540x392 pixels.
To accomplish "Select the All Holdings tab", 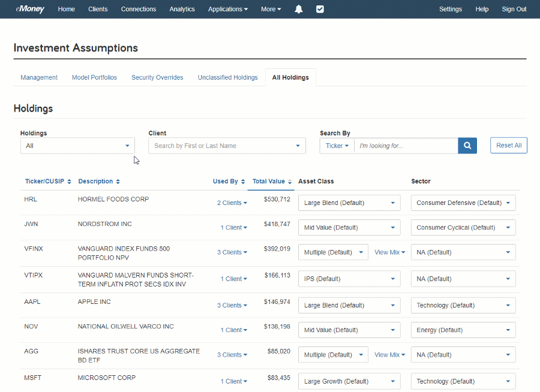I will pyautogui.click(x=290, y=77).
